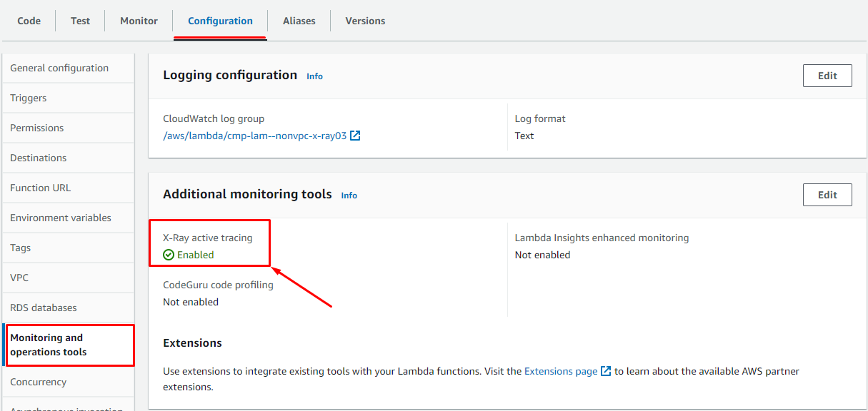This screenshot has height=411, width=868.
Task: Open the Extensions page link
Action: pyautogui.click(x=560, y=371)
